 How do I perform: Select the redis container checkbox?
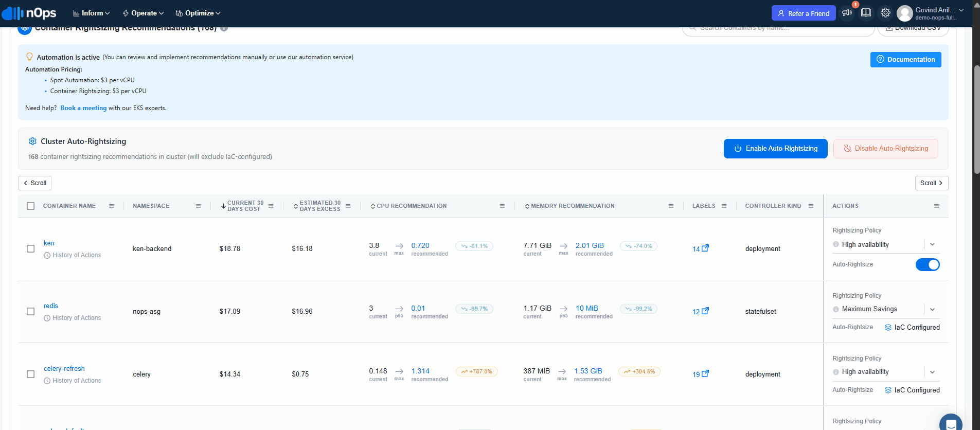pyautogui.click(x=31, y=311)
